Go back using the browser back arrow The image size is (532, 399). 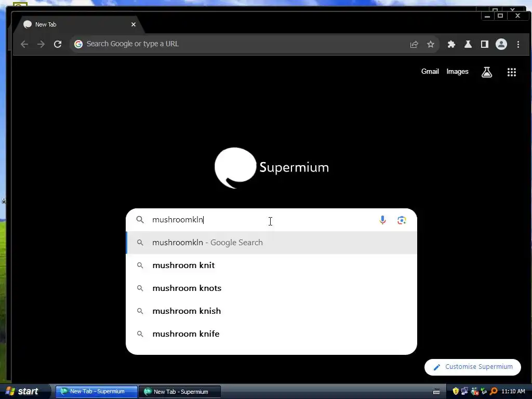coord(24,44)
